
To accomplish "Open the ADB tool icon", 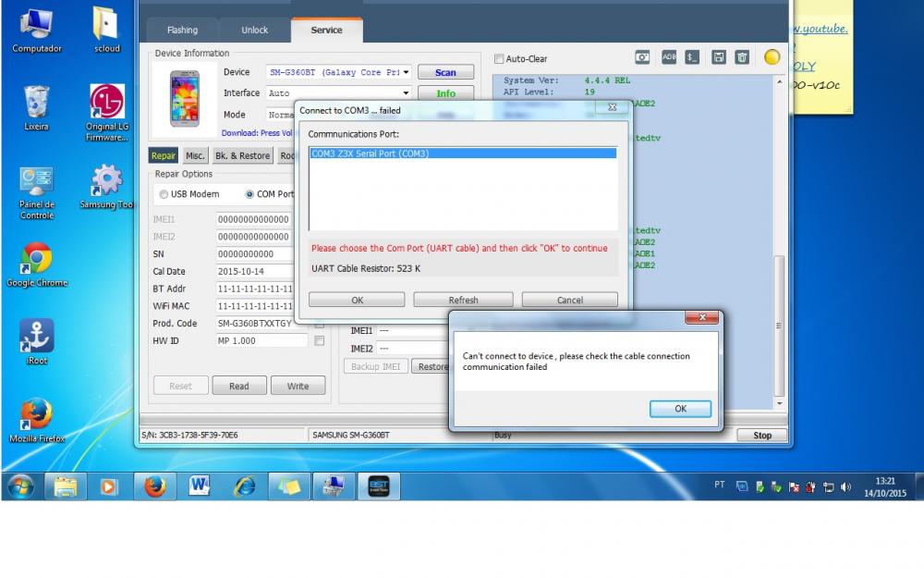I will [x=669, y=57].
